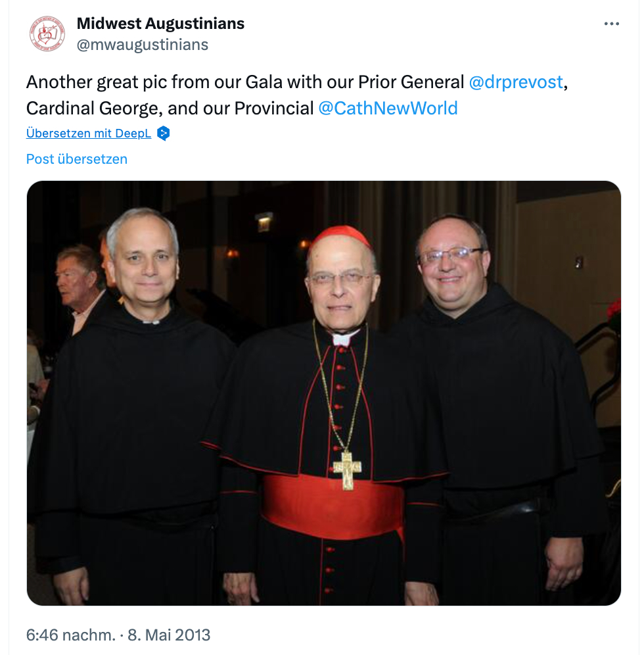Screen dimensions: 644x655
Task: Select Post übersetzen to translate
Action: coord(77,159)
